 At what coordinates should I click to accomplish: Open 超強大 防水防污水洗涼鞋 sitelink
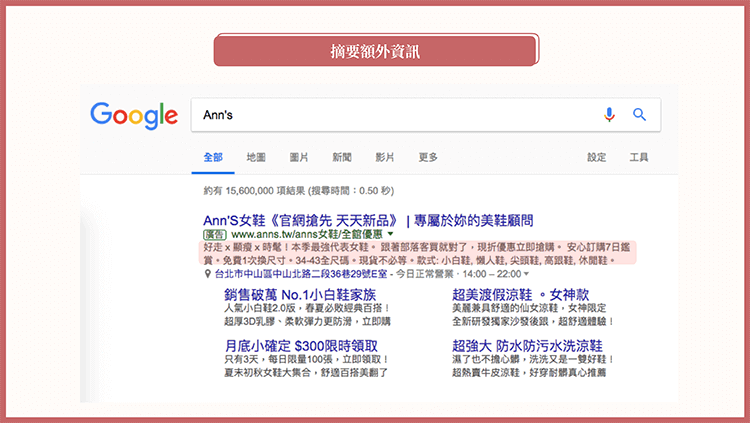[527, 346]
